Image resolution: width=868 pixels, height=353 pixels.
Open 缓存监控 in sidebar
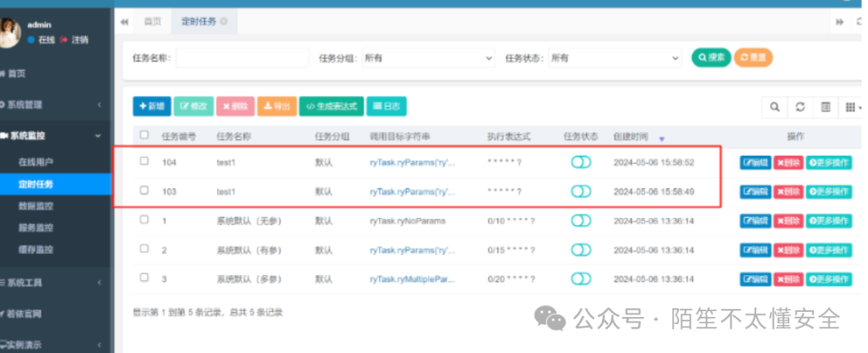coord(35,250)
